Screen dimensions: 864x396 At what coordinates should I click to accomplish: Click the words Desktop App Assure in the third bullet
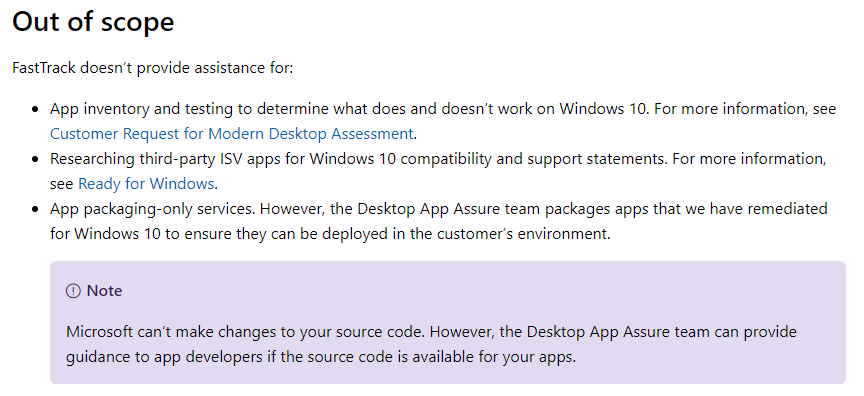(433, 209)
